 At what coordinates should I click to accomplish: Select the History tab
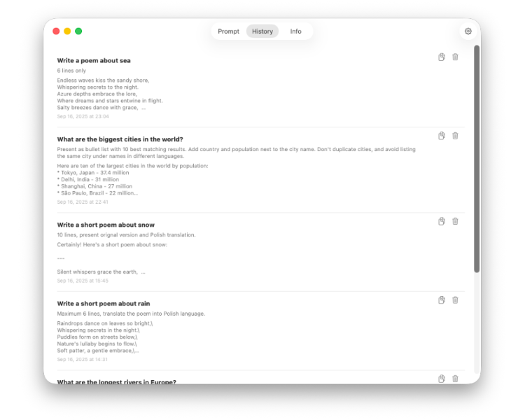[262, 31]
